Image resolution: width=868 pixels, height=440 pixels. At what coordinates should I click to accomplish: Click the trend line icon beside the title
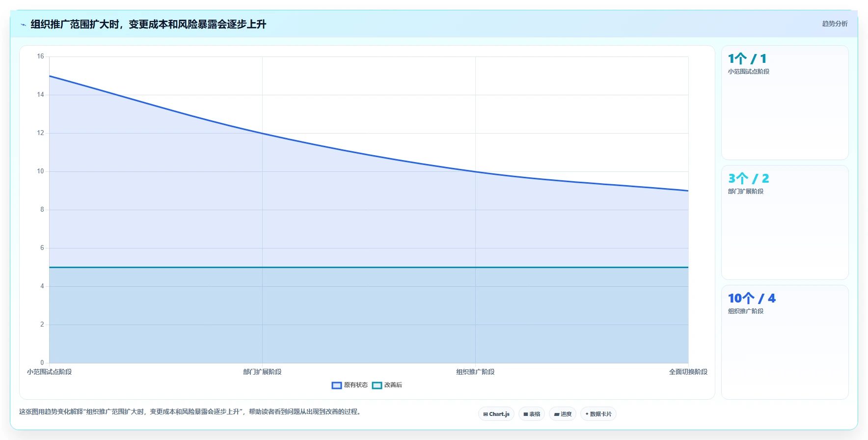pyautogui.click(x=23, y=25)
